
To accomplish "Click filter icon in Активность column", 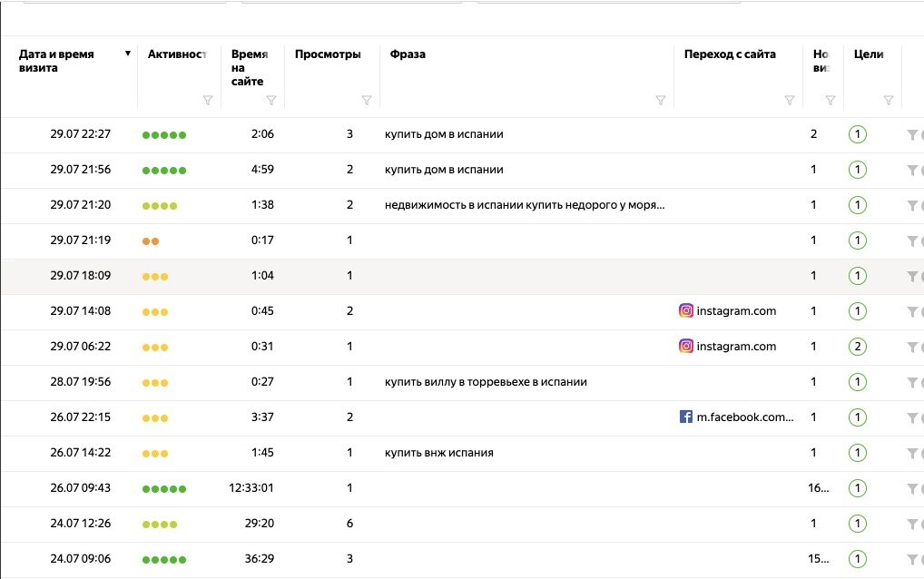I will coord(208,101).
